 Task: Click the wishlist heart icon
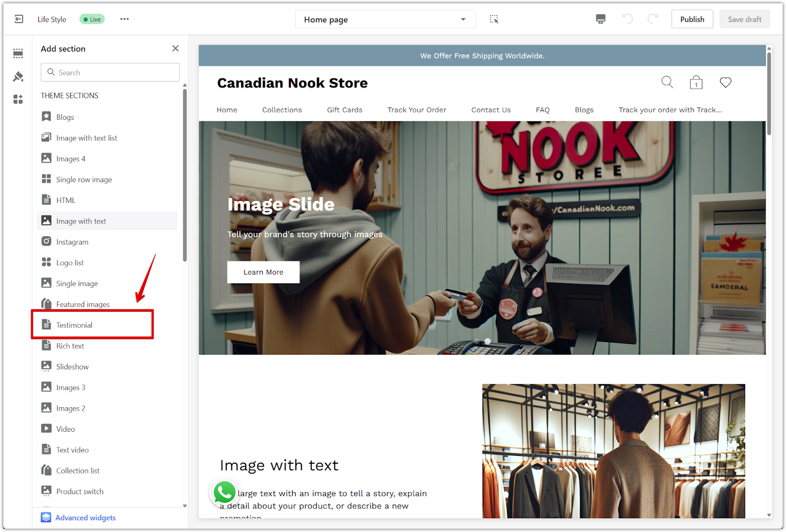coord(726,82)
